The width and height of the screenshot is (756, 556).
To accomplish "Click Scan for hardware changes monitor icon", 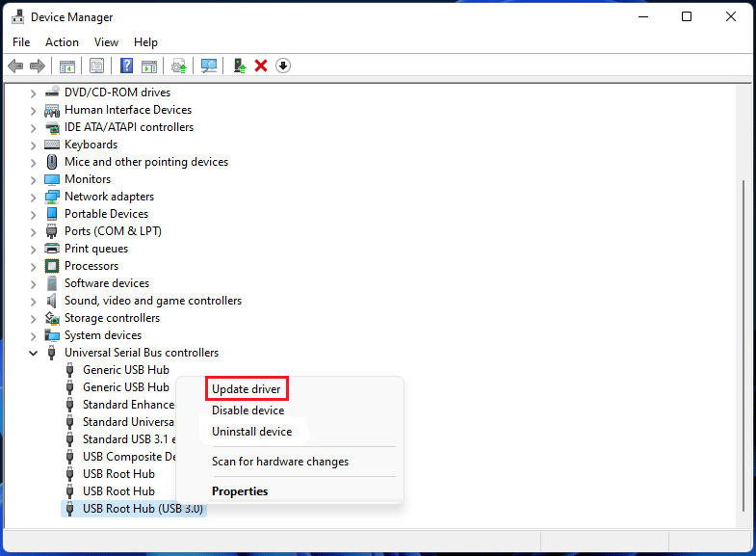I will tap(209, 66).
